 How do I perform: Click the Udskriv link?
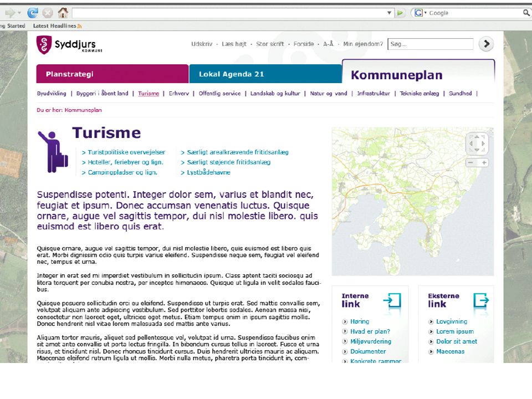coord(202,44)
